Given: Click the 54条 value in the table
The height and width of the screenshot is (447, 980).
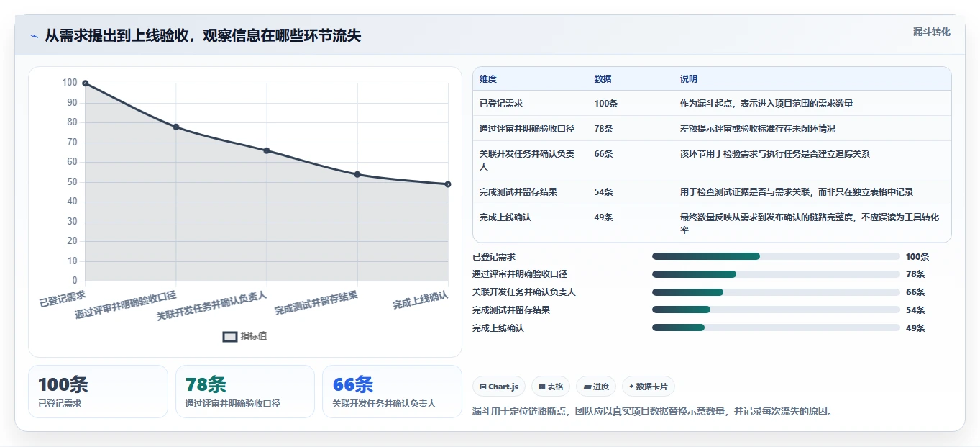Looking at the screenshot, I should click(x=604, y=192).
